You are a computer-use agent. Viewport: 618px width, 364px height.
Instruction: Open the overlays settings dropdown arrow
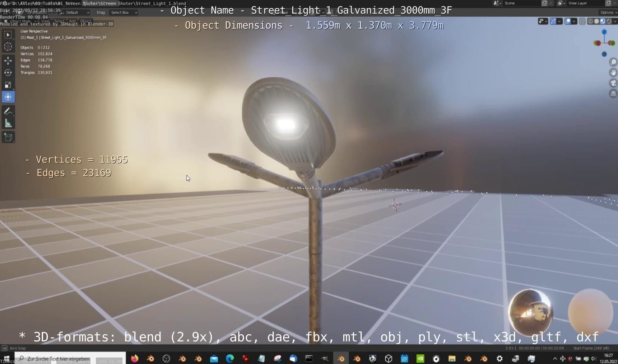pyautogui.click(x=574, y=22)
